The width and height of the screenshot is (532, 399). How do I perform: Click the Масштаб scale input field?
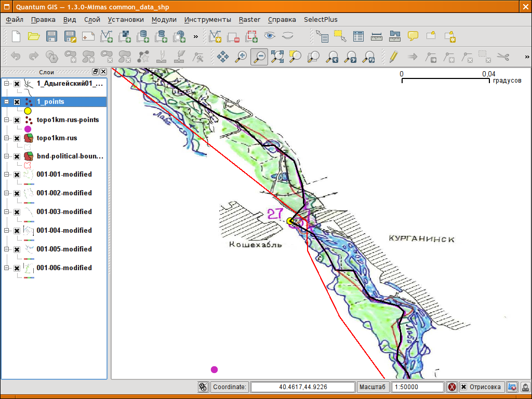coord(417,387)
